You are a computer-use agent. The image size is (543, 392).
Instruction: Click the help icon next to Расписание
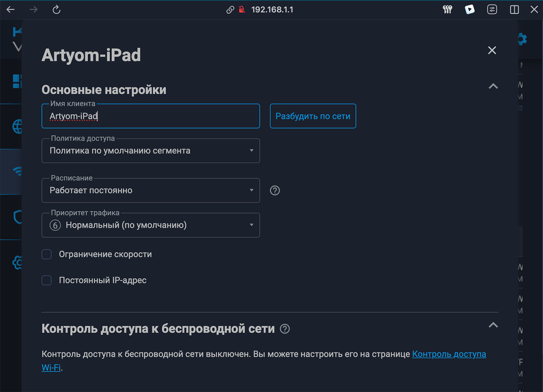(x=275, y=190)
